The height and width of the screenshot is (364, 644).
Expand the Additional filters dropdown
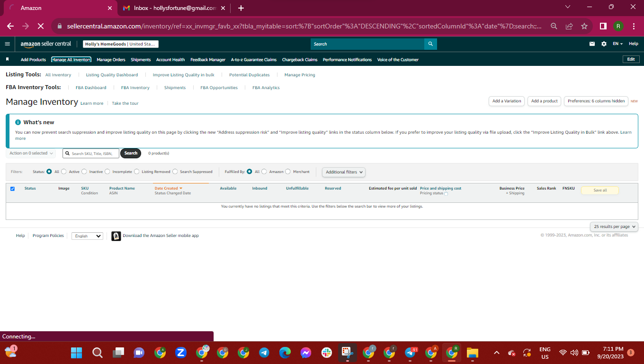pos(344,172)
